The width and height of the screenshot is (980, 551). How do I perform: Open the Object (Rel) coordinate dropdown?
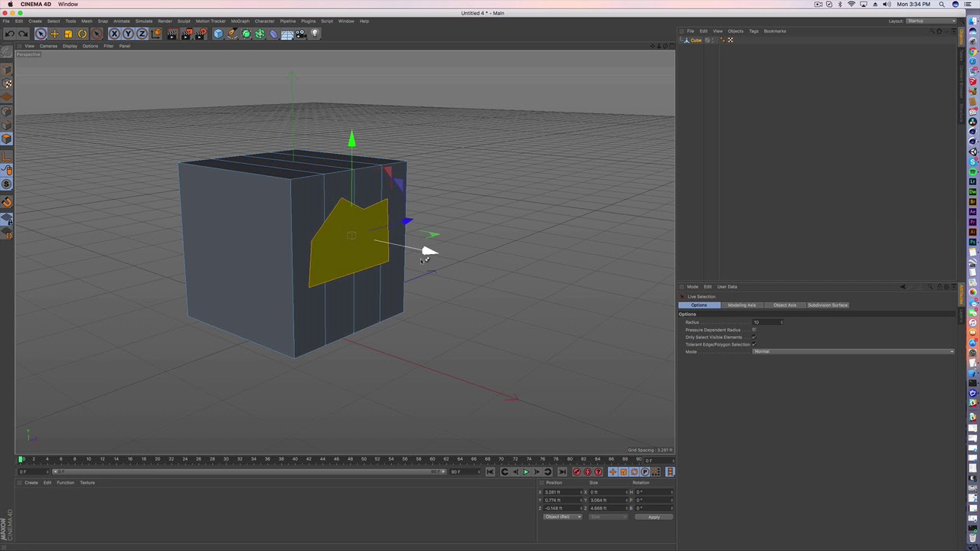coord(562,517)
